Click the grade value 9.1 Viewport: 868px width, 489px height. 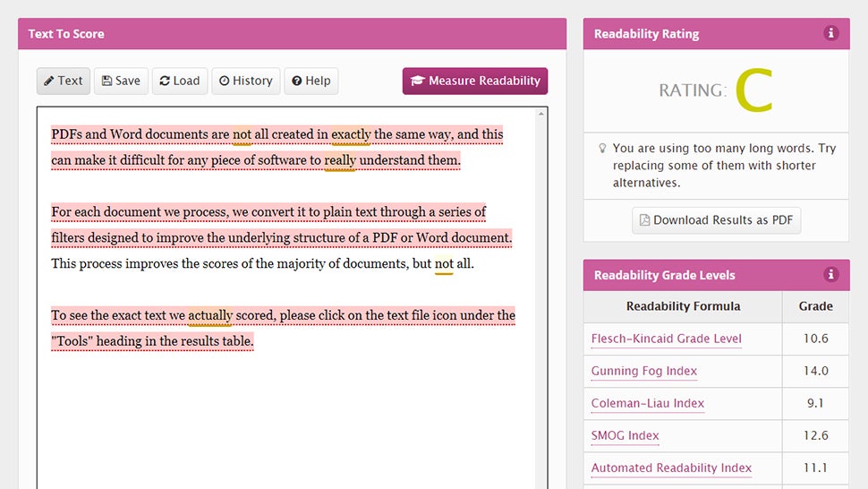click(815, 403)
